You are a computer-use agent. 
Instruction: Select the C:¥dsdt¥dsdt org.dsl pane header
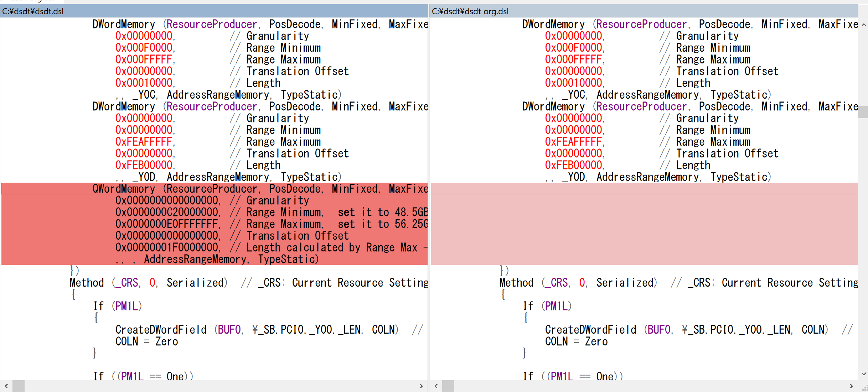pos(644,11)
